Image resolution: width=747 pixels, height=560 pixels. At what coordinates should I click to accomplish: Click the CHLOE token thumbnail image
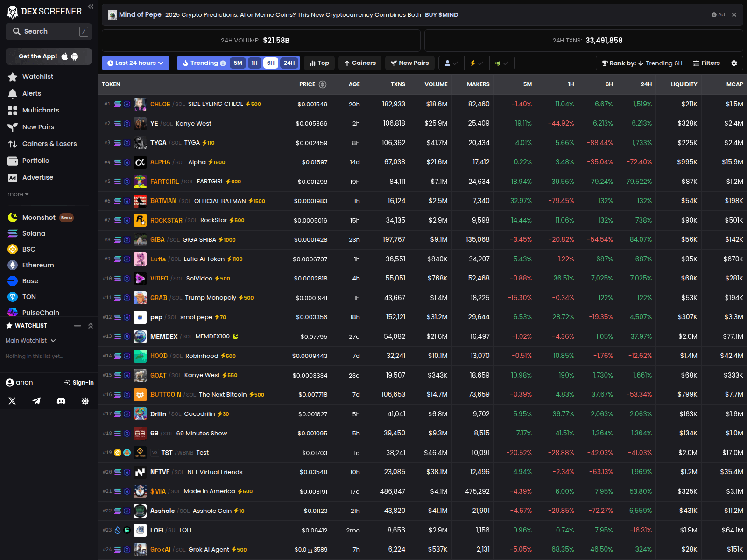click(140, 104)
